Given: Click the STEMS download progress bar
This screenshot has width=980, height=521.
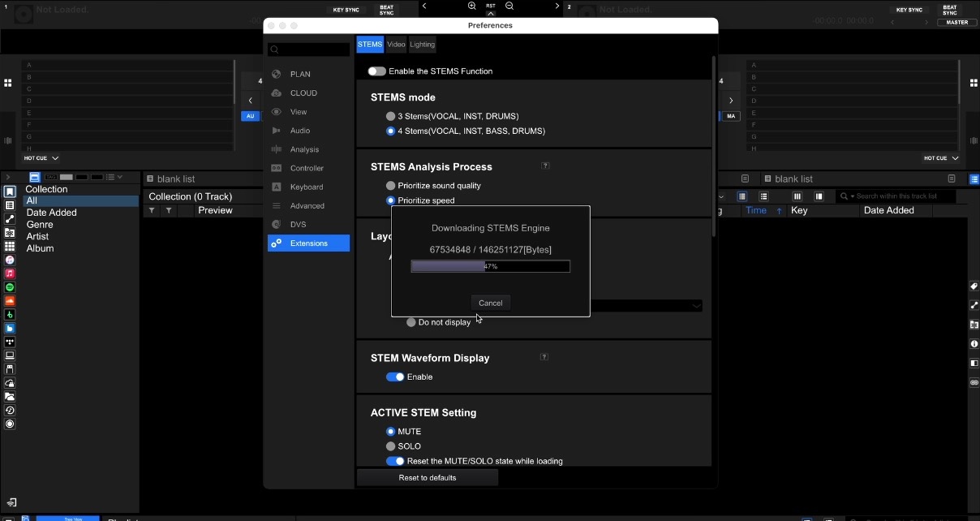Looking at the screenshot, I should pos(490,266).
